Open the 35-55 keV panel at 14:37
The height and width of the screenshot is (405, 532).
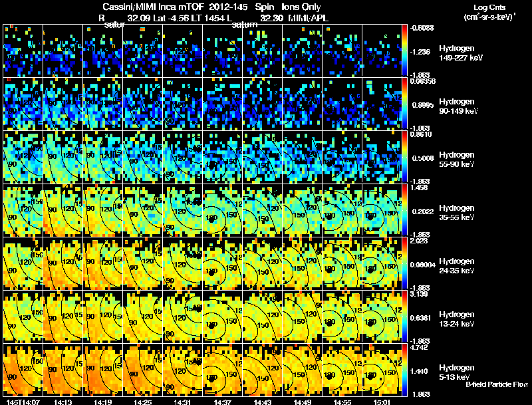point(223,210)
